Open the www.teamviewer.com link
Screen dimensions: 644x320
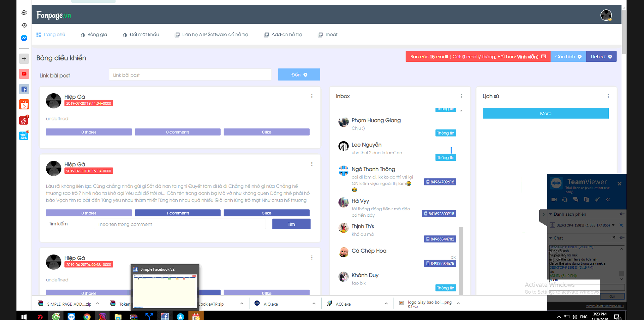[x=605, y=306]
